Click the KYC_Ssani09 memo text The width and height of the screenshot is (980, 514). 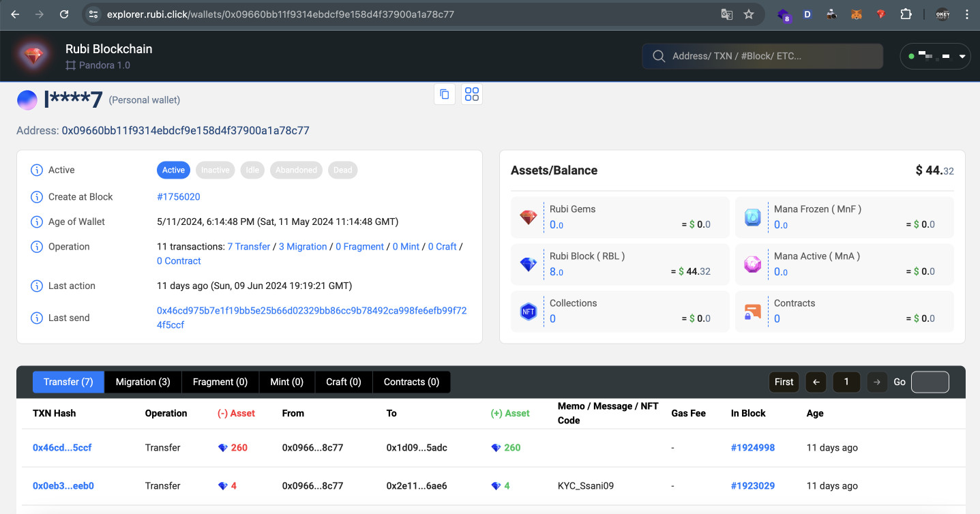[x=586, y=486]
